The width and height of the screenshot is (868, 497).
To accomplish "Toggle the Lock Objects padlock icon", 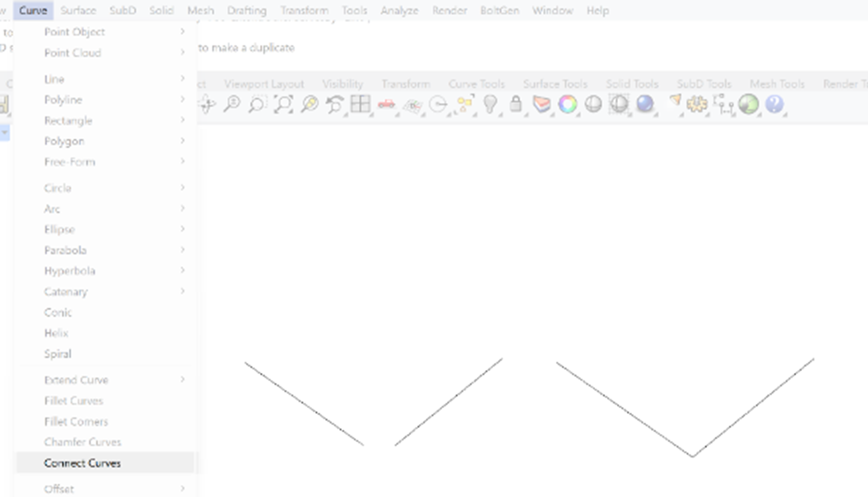I will coord(516,104).
